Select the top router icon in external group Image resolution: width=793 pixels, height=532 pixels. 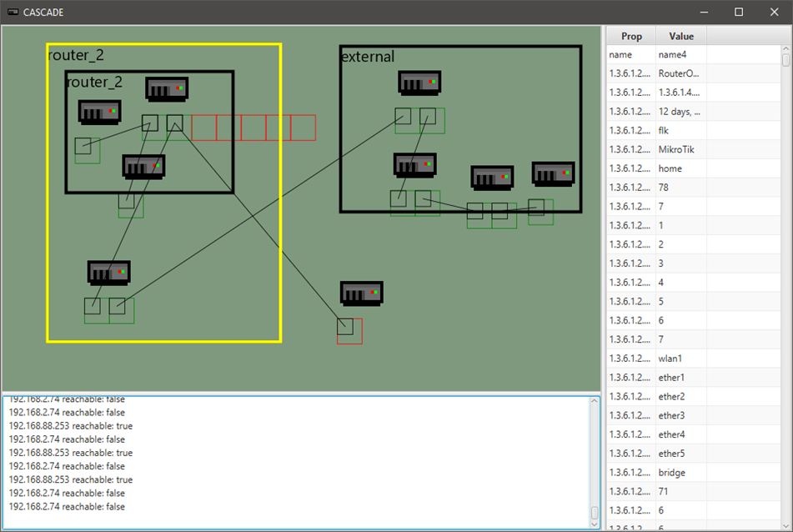(x=419, y=83)
